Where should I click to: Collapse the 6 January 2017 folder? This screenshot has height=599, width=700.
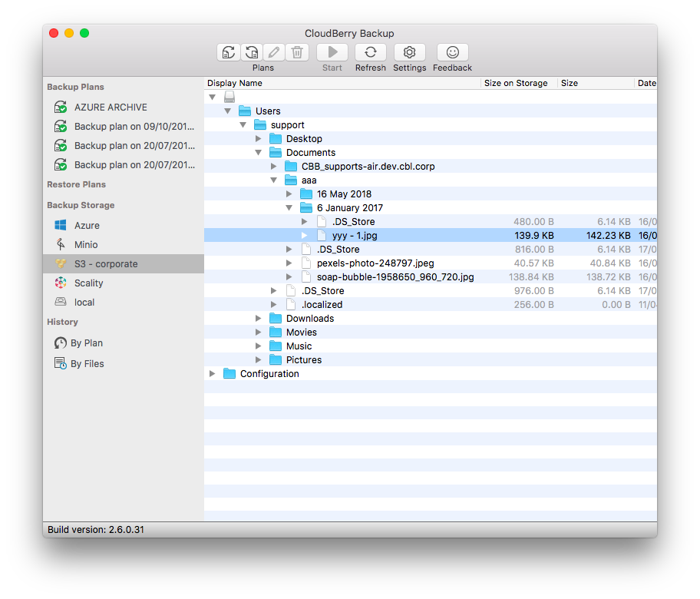click(289, 207)
